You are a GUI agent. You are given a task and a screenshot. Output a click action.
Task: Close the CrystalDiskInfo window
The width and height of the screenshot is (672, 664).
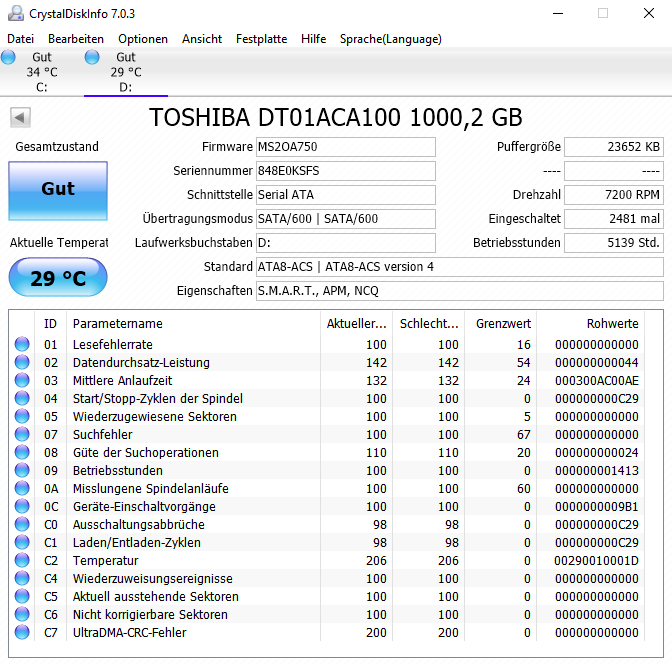[x=649, y=13]
